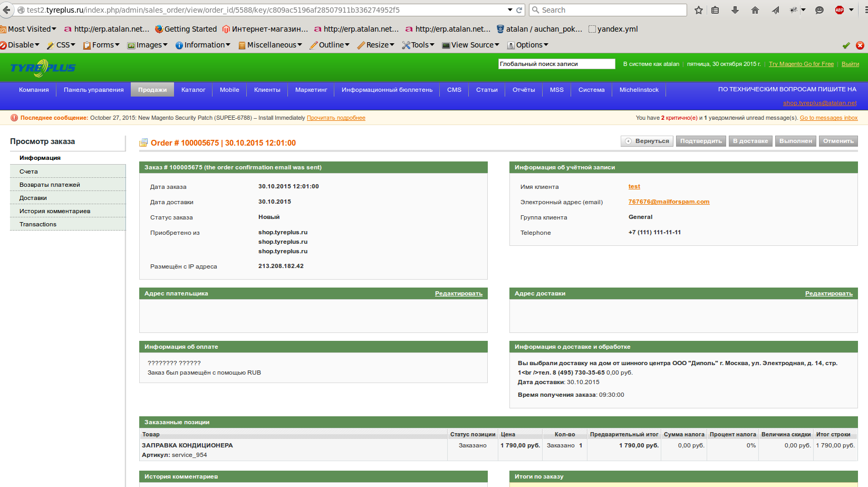Open the Information developer menu
The image size is (868, 487).
pyautogui.click(x=203, y=45)
